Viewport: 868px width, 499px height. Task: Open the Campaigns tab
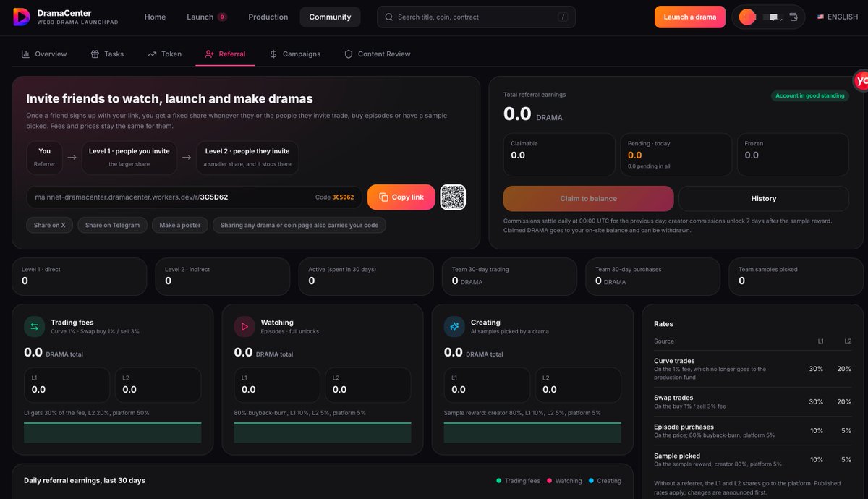[x=294, y=54]
